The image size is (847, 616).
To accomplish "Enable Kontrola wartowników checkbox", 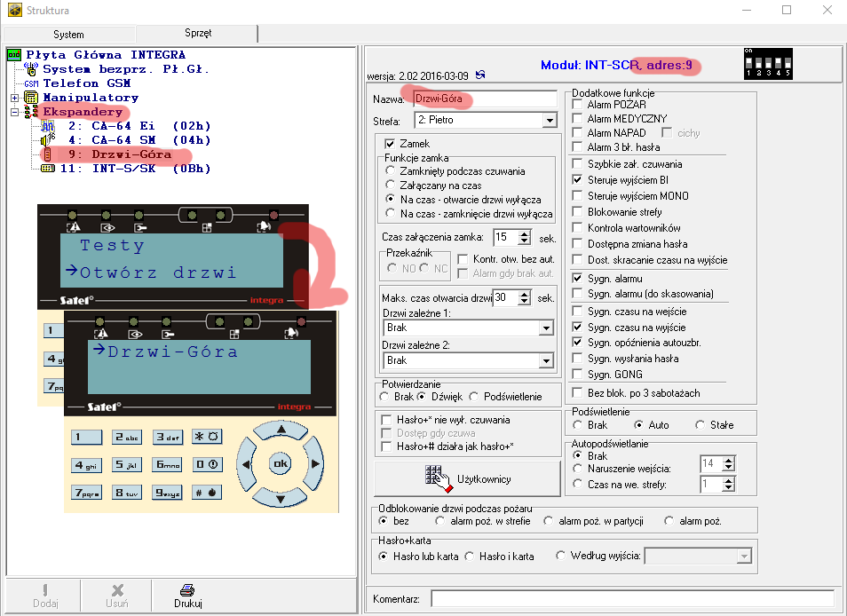I will pos(577,228).
